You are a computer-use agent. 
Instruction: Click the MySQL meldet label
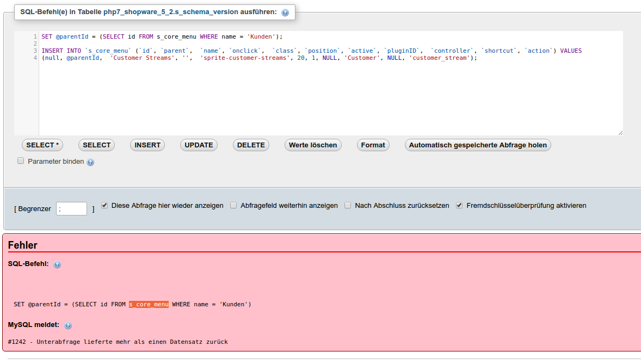pos(34,325)
